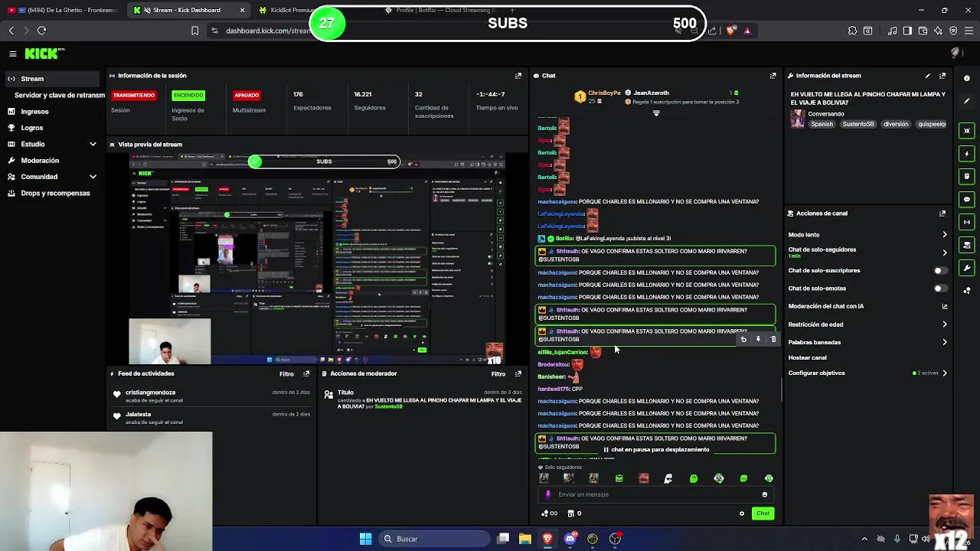Edit stream info with pencil icon in panel header
Viewport: 980px width, 551px height.
tap(928, 76)
